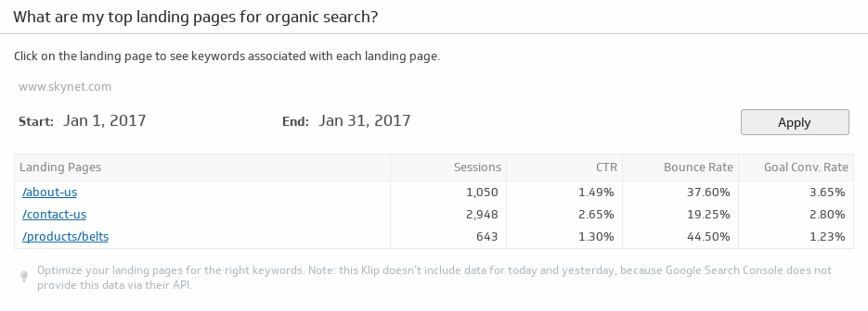The image size is (868, 311).
Task: Select the 37.60% bounce rate cell
Action: (x=708, y=192)
